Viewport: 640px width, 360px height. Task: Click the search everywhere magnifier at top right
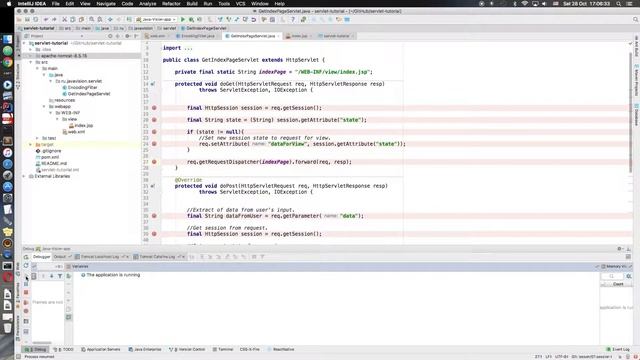pos(635,19)
